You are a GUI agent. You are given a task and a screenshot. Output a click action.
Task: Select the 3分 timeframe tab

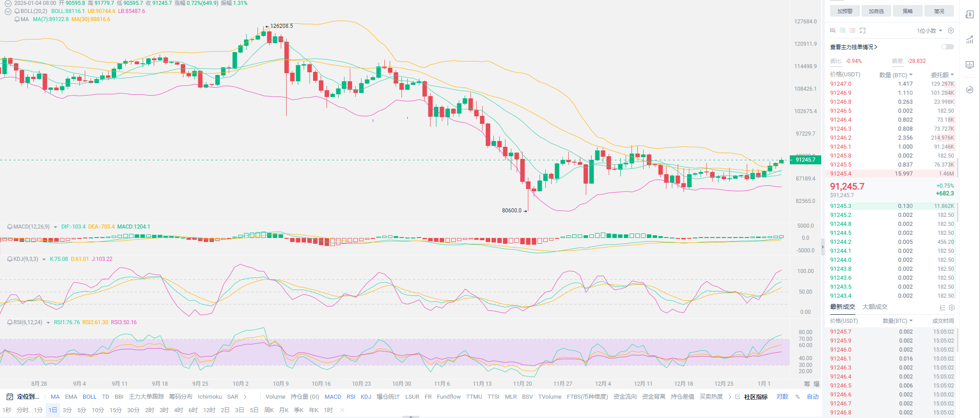click(x=67, y=410)
